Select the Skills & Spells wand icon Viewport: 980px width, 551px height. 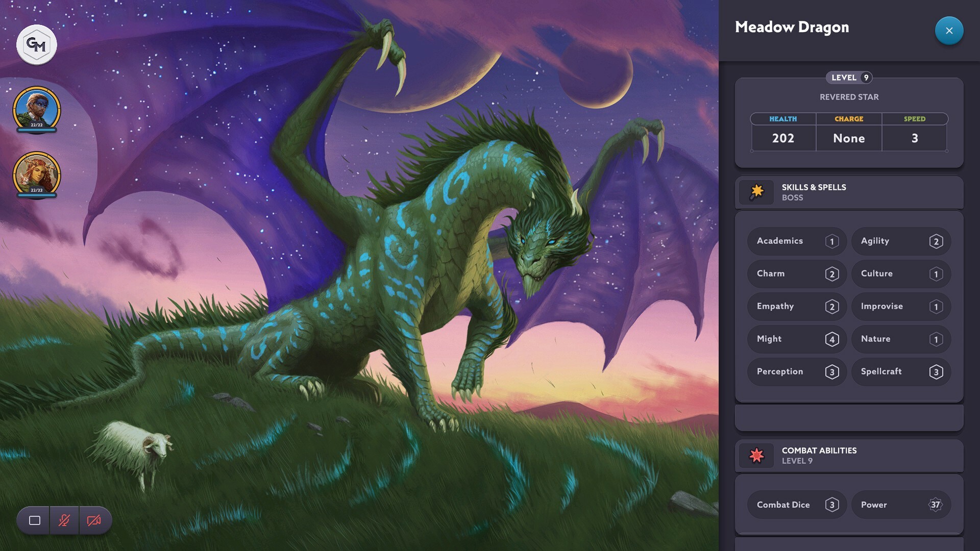click(756, 192)
